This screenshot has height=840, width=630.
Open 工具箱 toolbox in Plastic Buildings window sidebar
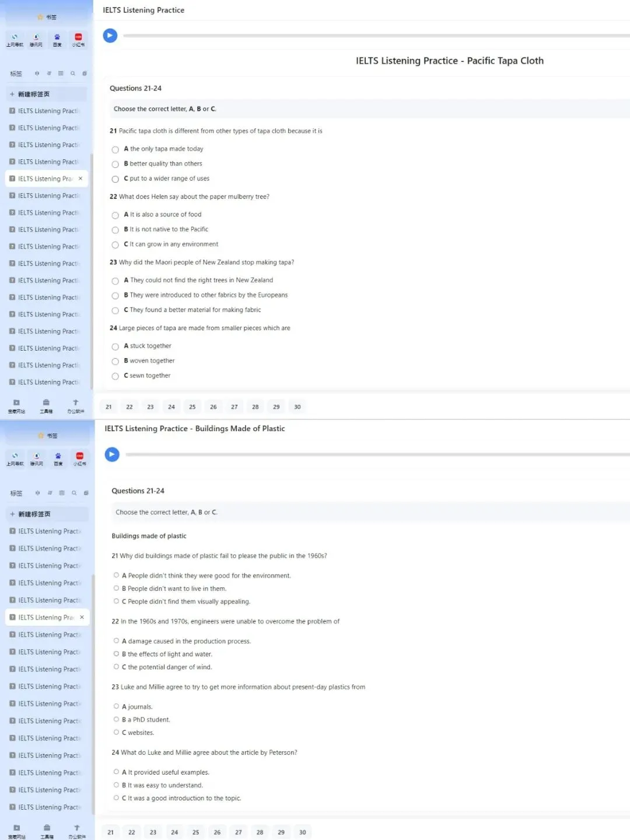[47, 831]
